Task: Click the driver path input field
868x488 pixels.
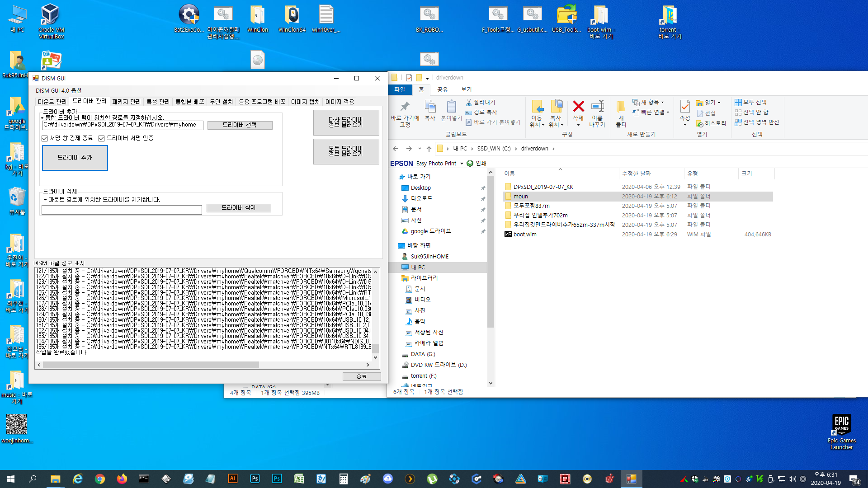Action: tap(123, 125)
